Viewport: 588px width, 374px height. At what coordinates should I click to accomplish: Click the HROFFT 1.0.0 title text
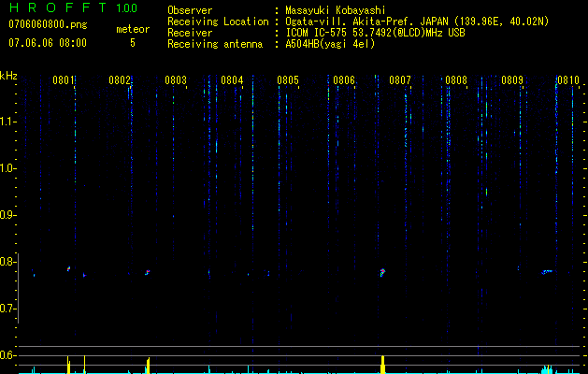click(74, 7)
